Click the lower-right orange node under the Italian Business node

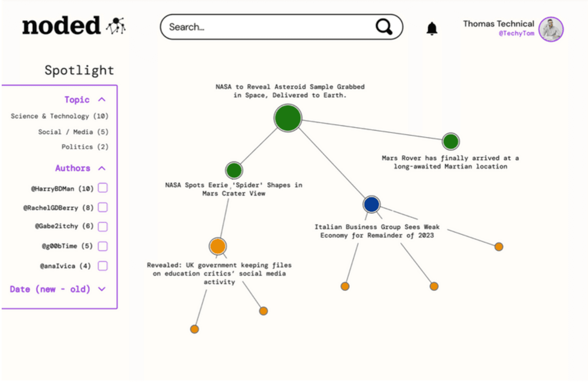pos(434,287)
